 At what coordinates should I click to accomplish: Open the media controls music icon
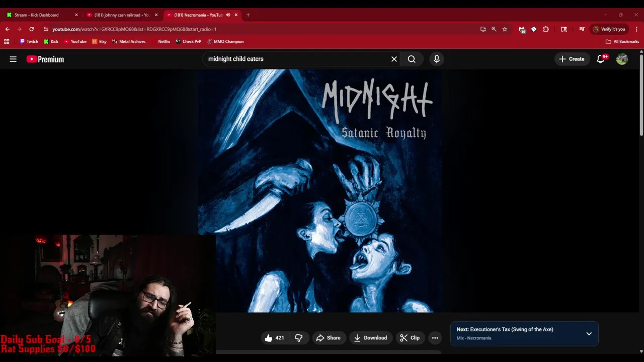(582, 29)
